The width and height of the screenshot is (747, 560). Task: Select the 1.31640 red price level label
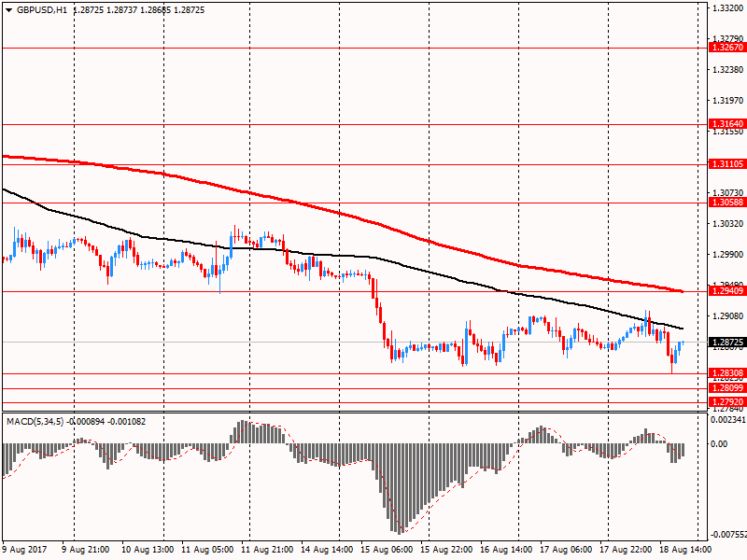click(x=727, y=124)
